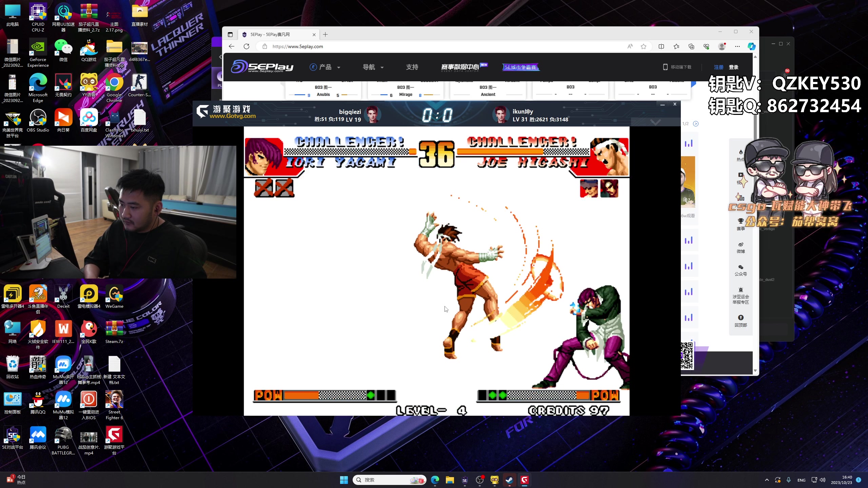Click Windows Start button

[x=344, y=480]
